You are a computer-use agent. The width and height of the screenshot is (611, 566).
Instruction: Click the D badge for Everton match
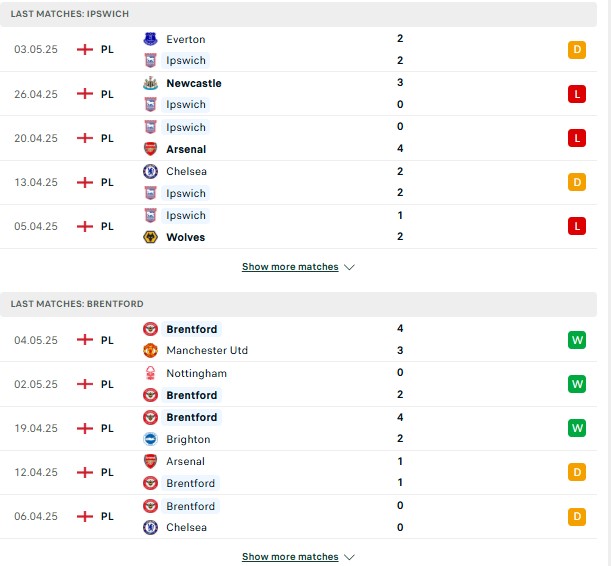tap(577, 49)
